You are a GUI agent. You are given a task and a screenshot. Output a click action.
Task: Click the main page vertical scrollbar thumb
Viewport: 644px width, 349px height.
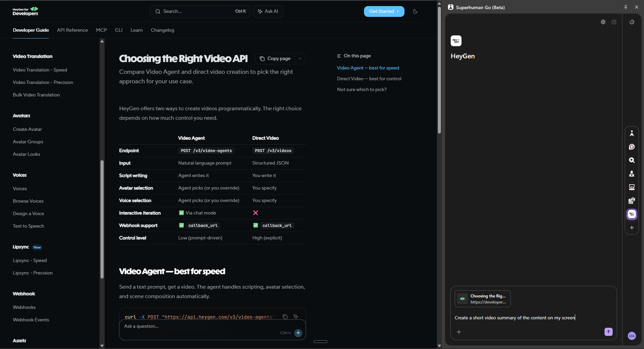pos(439,70)
